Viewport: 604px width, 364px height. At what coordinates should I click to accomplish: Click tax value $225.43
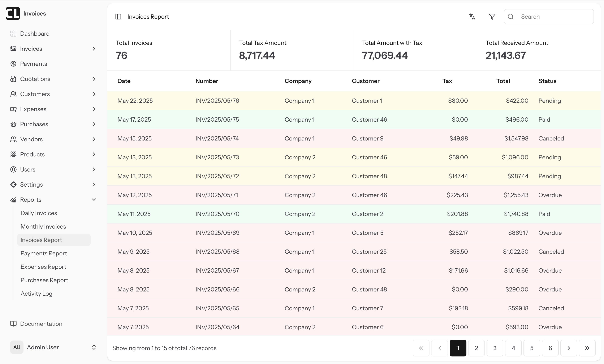[457, 195]
